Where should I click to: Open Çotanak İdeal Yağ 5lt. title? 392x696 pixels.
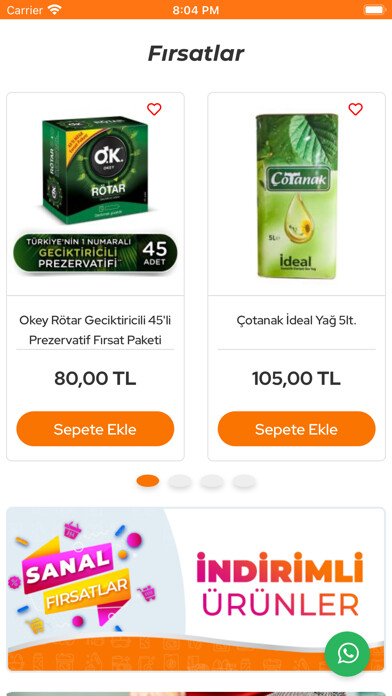coord(297,320)
